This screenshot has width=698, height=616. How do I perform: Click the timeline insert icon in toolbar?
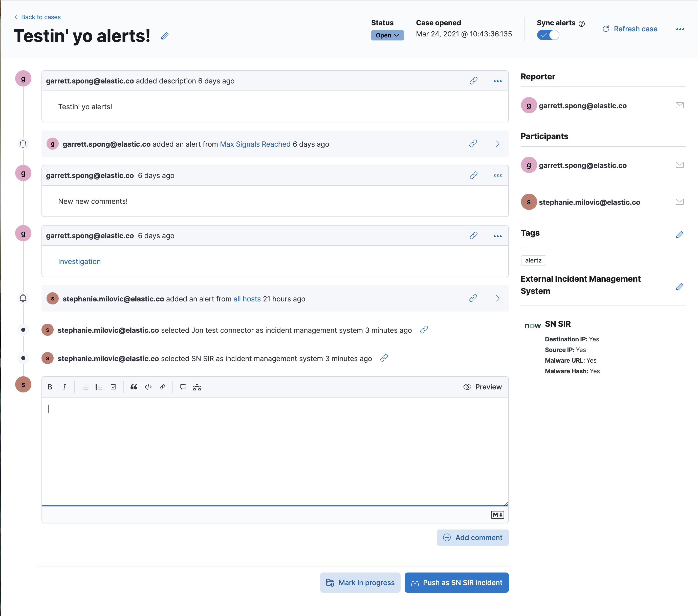197,387
